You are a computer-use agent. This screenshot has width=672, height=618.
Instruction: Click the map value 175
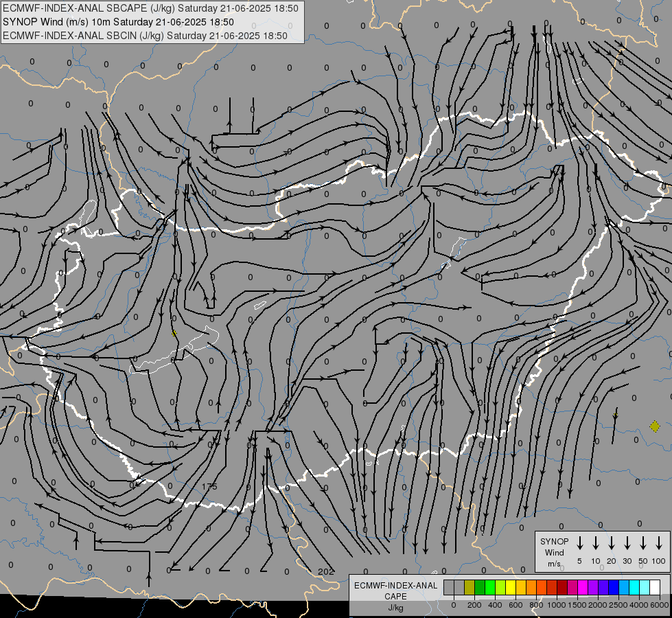coord(209,486)
